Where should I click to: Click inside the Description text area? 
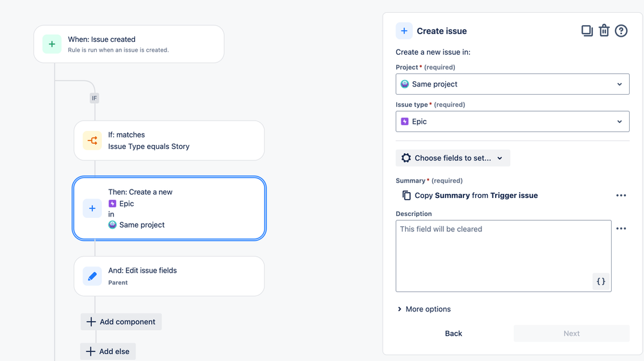(x=503, y=256)
